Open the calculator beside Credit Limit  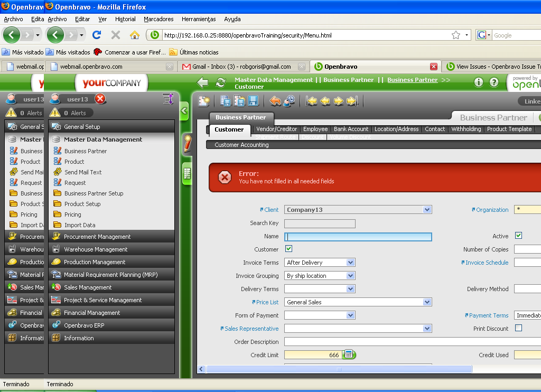click(x=349, y=354)
